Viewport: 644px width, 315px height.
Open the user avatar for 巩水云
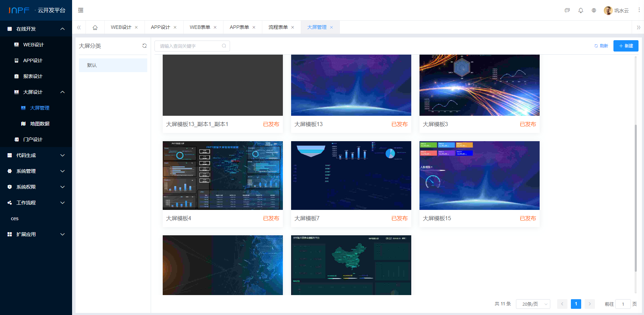608,10
